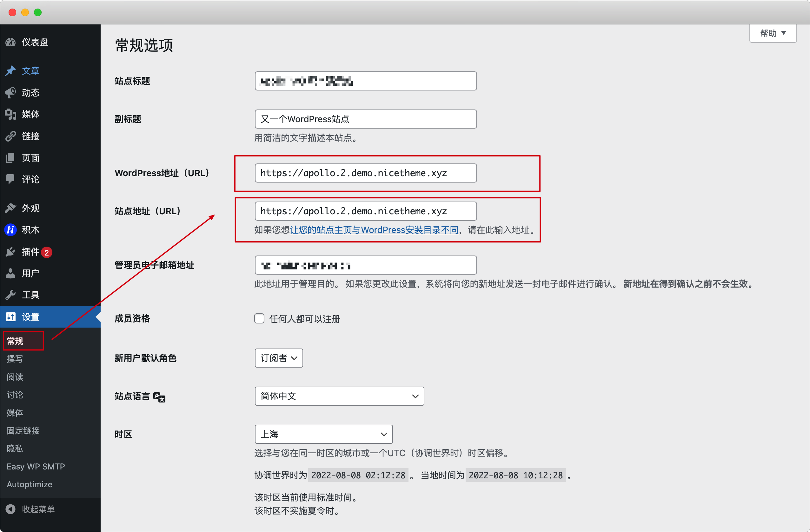The width and height of the screenshot is (810, 532).
Task: Click the 站点语言 field label
Action: [x=132, y=396]
